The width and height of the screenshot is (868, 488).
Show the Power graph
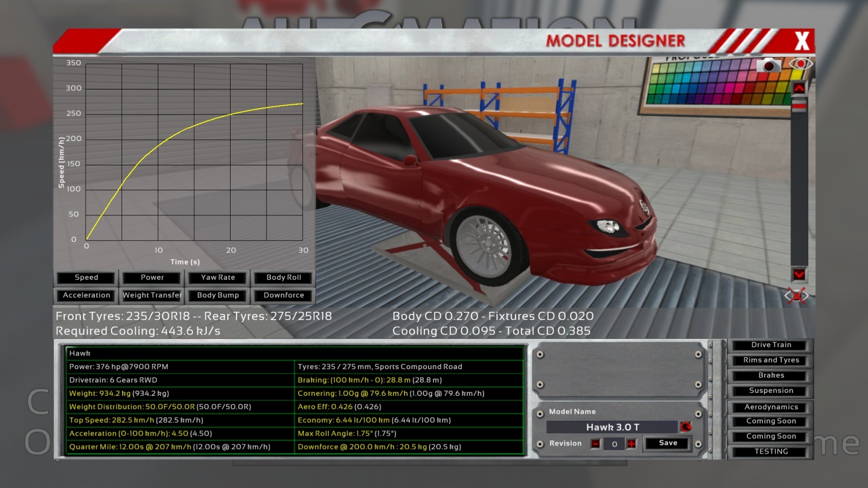152,278
